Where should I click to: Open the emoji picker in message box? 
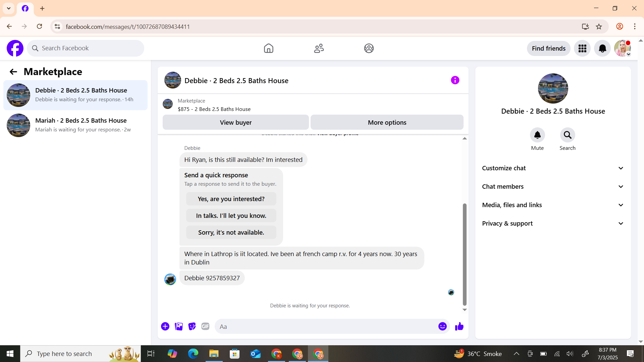coord(442,326)
